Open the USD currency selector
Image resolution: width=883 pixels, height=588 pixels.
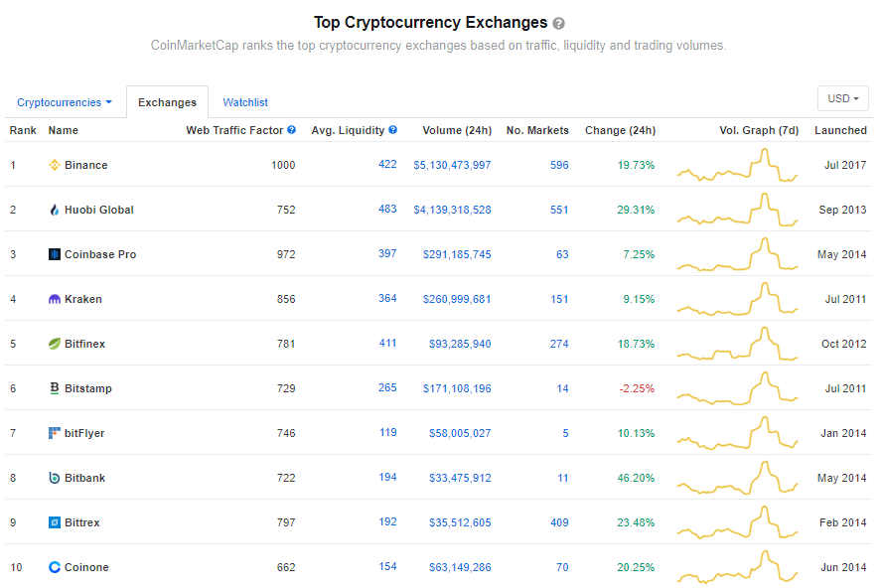coord(843,98)
